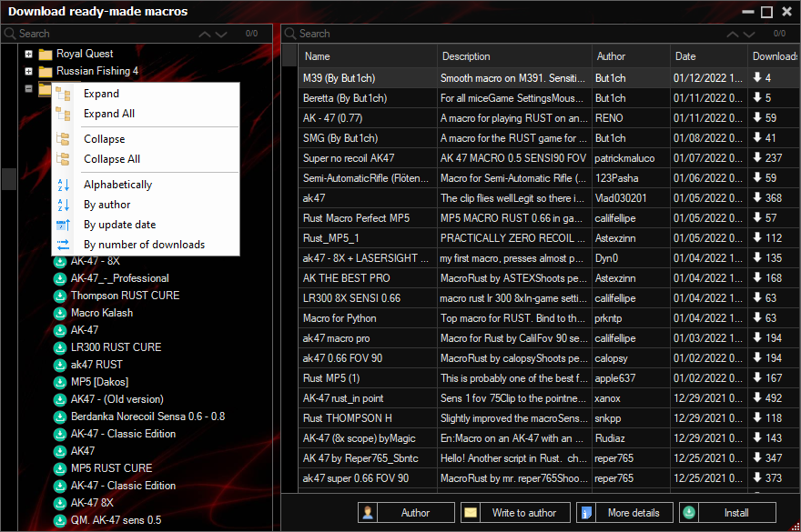Select the Super no recoil AK47 row
The width and height of the screenshot is (801, 532).
(549, 158)
